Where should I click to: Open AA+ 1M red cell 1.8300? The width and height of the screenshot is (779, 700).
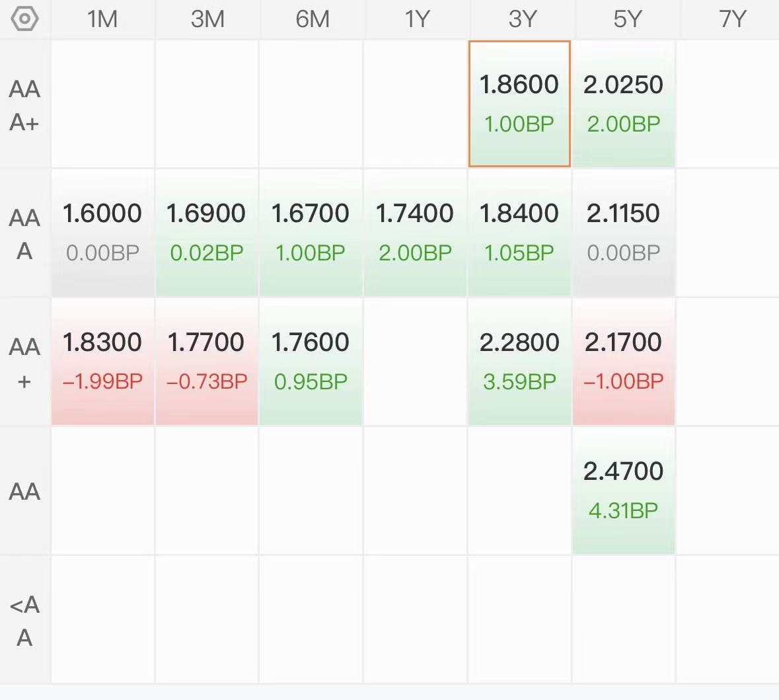102,362
